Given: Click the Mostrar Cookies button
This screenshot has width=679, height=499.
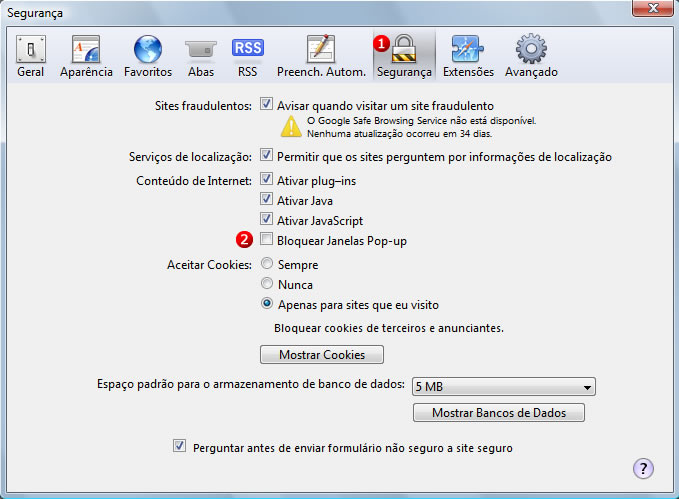Looking at the screenshot, I should [x=321, y=355].
